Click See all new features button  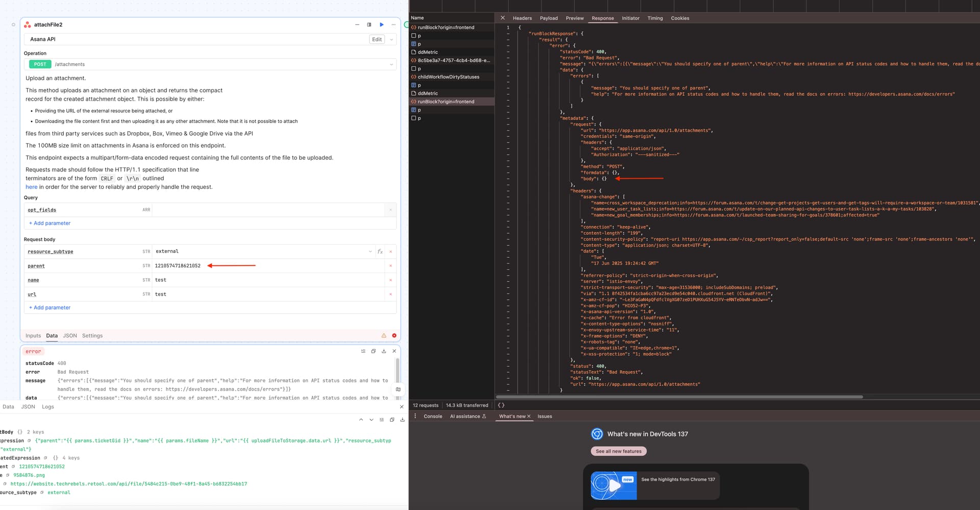coord(619,451)
